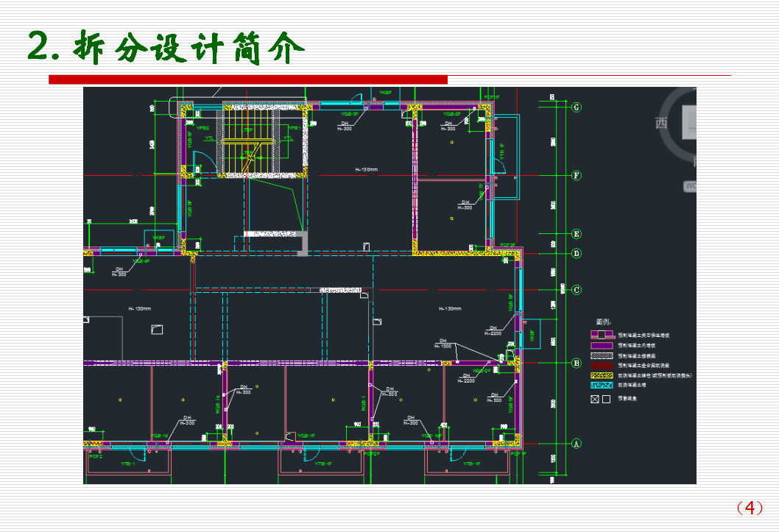Click the 图例 legend heading
This screenshot has width=779, height=532.
tap(604, 322)
